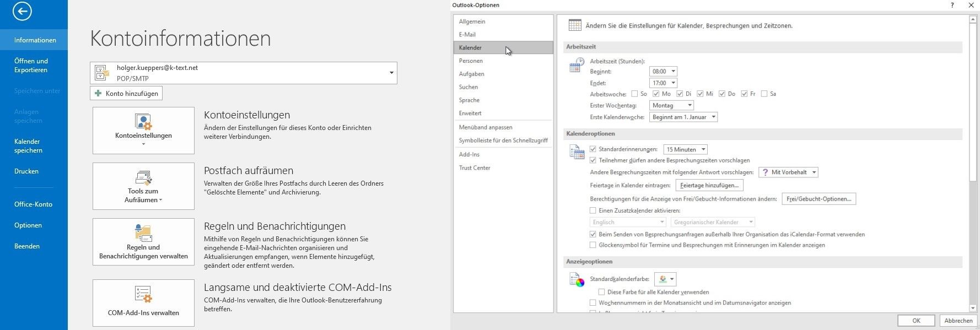The width and height of the screenshot is (980, 330).
Task: Click the options scrollbar down arrow
Action: click(973, 308)
